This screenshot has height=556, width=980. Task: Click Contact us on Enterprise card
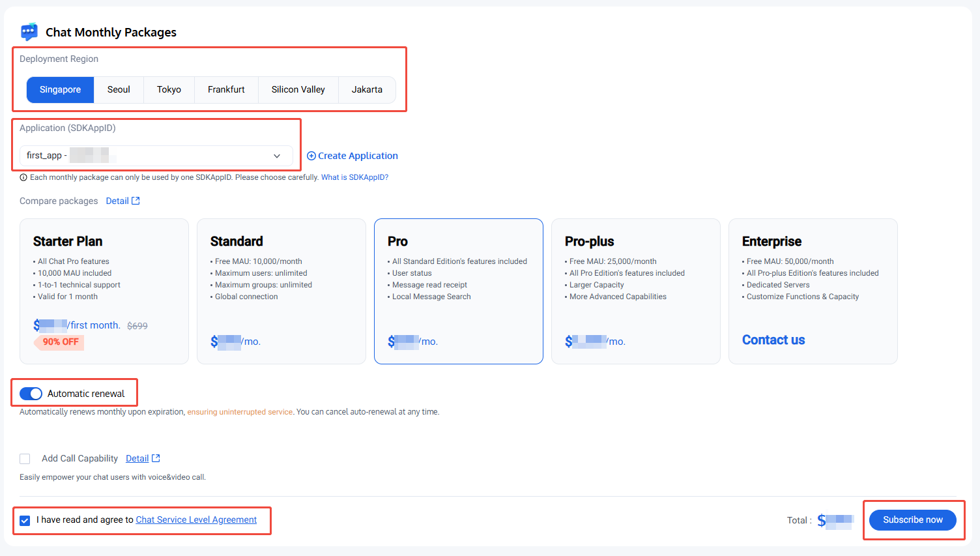773,340
